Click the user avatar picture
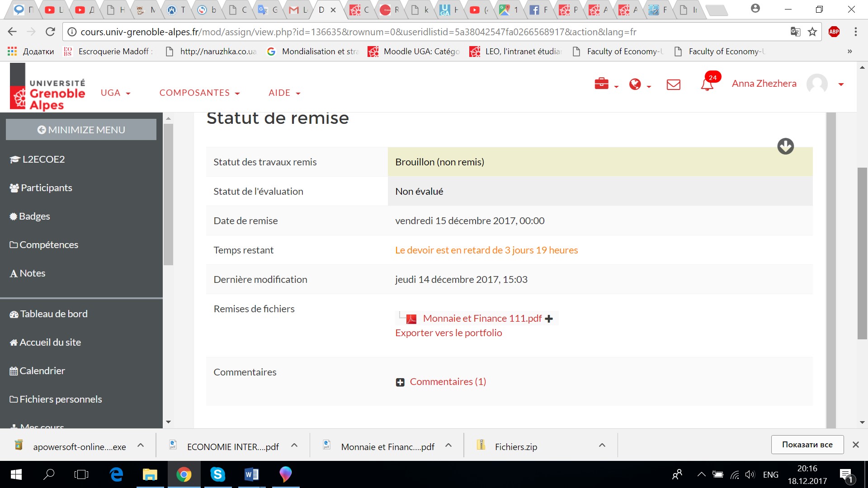This screenshot has width=868, height=488. pyautogui.click(x=817, y=84)
